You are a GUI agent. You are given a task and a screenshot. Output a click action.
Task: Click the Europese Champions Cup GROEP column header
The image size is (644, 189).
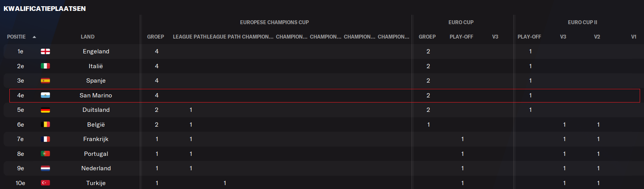click(155, 37)
